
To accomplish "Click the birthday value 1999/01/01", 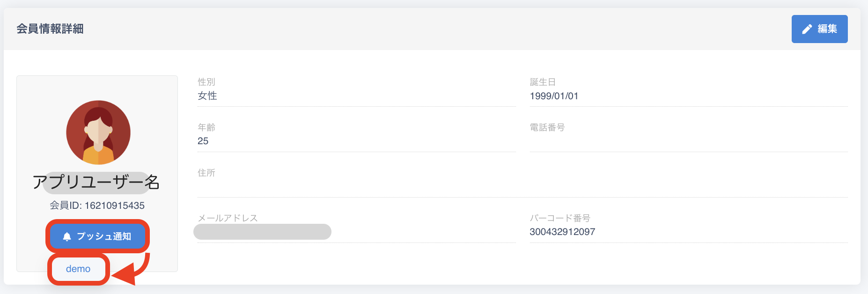I will (554, 96).
